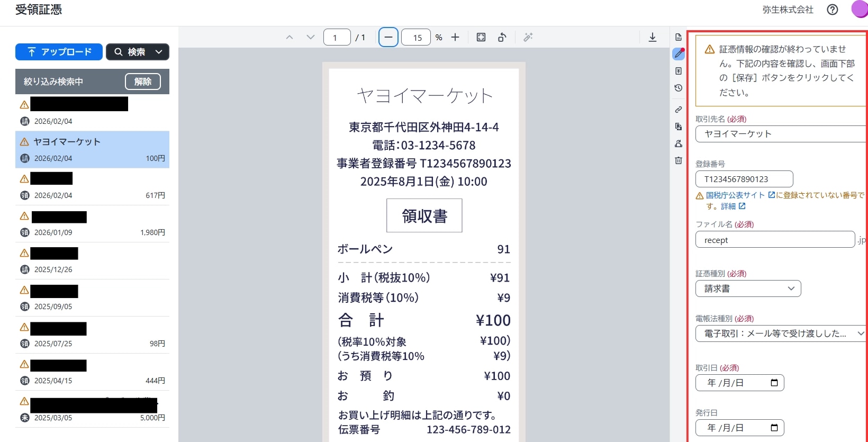
Task: Fit document to screen icon
Action: click(x=481, y=37)
